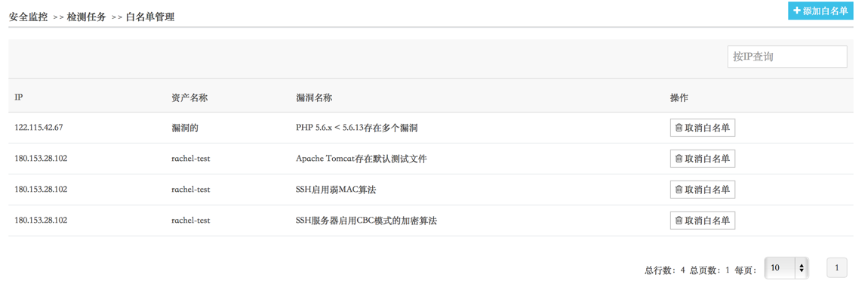Click the 漏洞名称 column header
Screen dimensions: 868x284
pos(314,97)
